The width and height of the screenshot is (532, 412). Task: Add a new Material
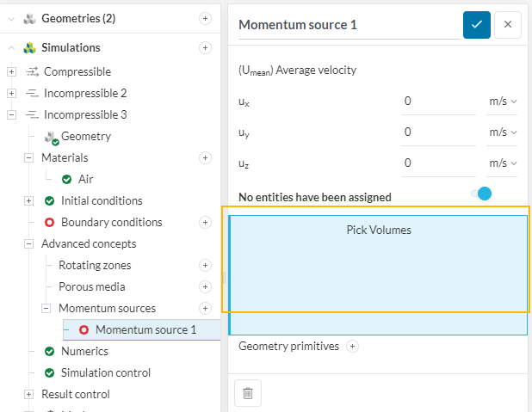205,158
